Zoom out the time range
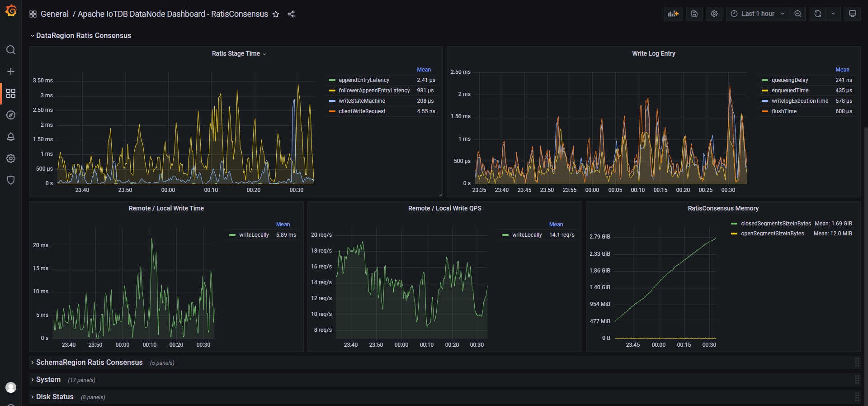Image resolution: width=868 pixels, height=406 pixels. [798, 14]
